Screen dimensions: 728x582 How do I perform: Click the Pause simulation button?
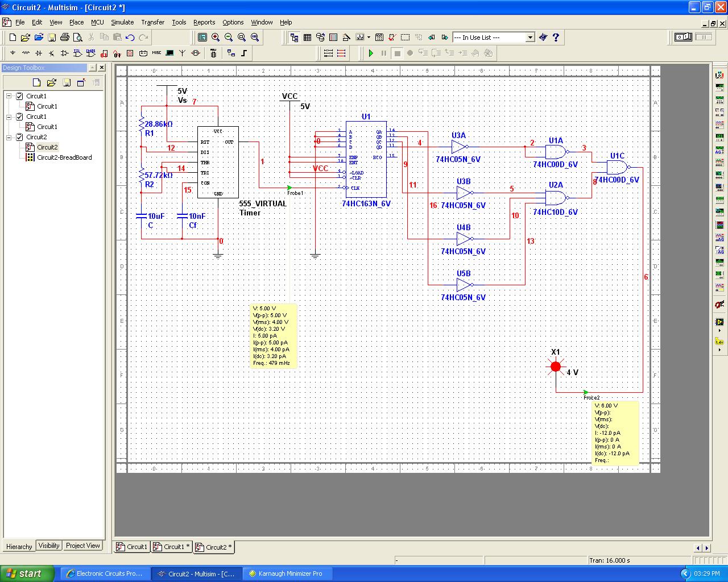(x=384, y=53)
